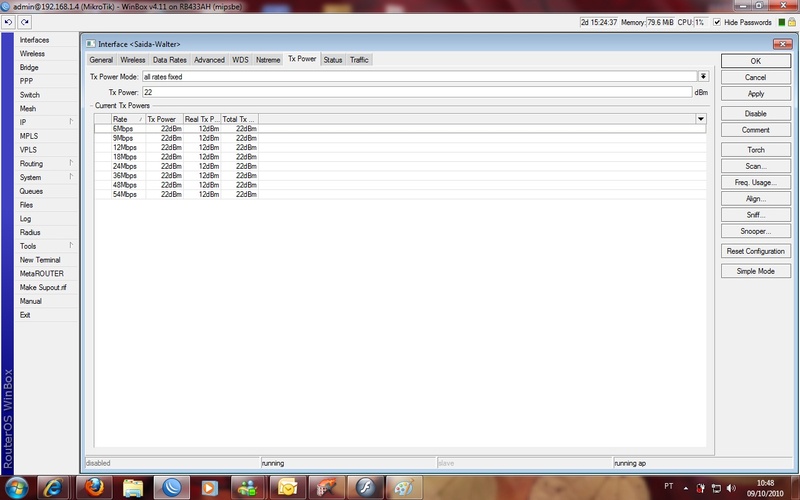Sort by the Rate column header

[128, 119]
